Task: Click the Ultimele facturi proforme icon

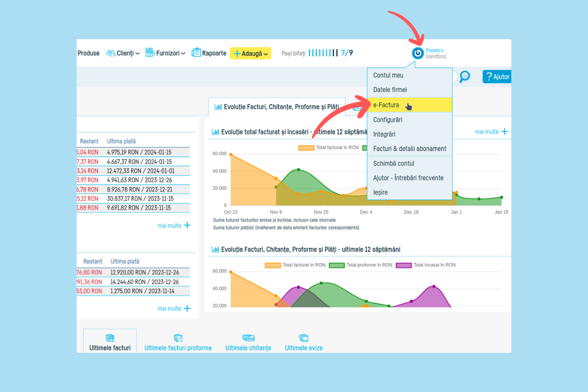Action: 178,338
